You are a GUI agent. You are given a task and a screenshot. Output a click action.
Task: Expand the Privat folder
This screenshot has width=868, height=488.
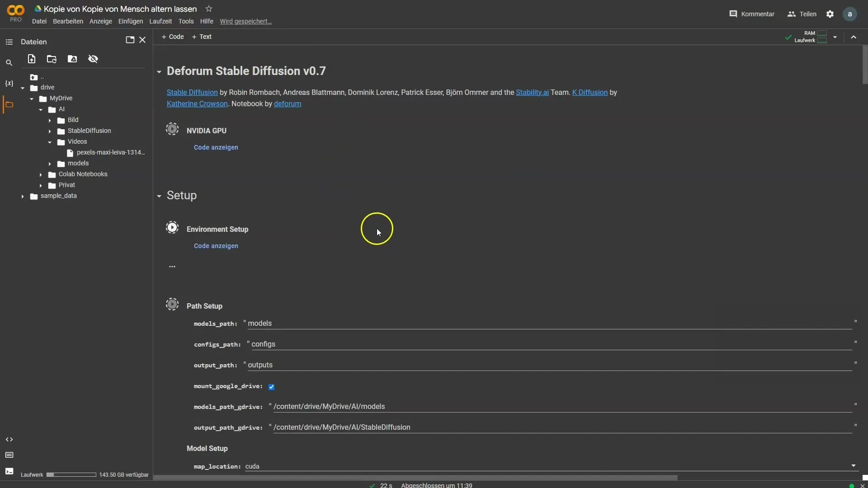pyautogui.click(x=41, y=185)
